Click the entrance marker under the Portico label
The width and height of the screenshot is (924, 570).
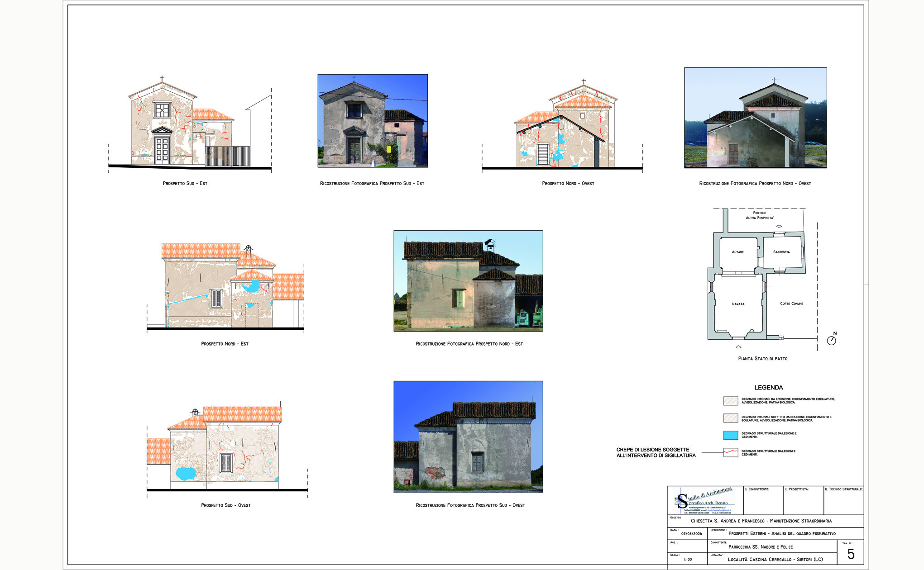tap(779, 226)
